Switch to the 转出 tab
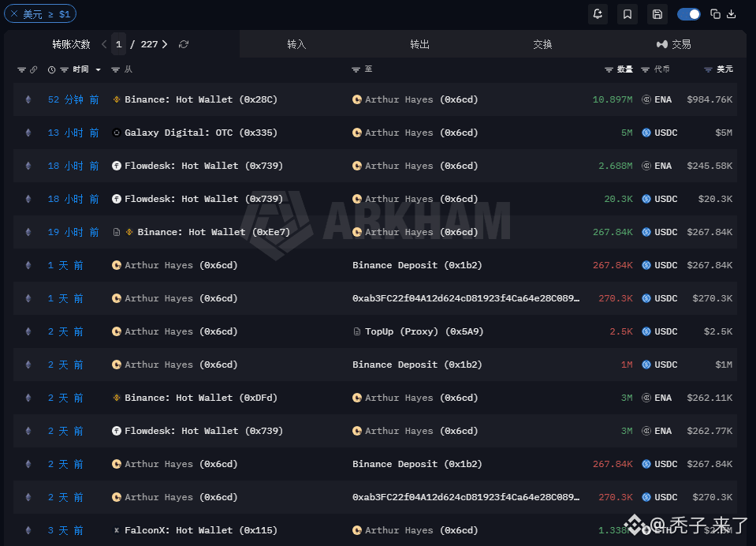This screenshot has width=756, height=546. pos(419,44)
